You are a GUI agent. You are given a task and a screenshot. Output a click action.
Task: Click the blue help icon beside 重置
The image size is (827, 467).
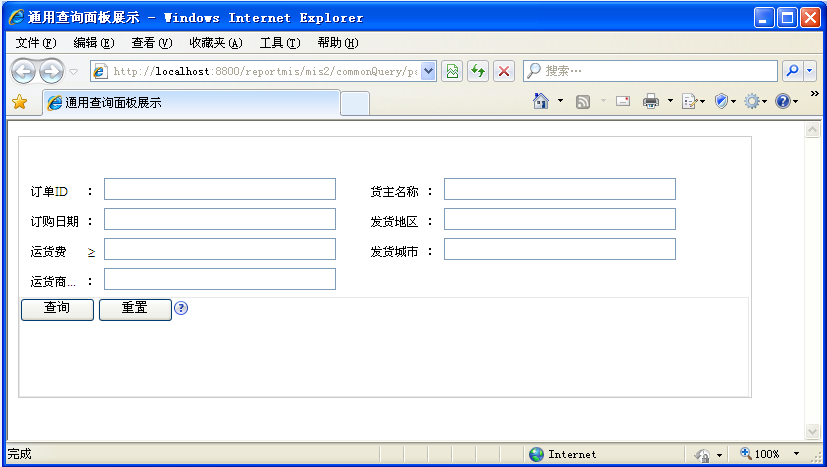pyautogui.click(x=181, y=308)
